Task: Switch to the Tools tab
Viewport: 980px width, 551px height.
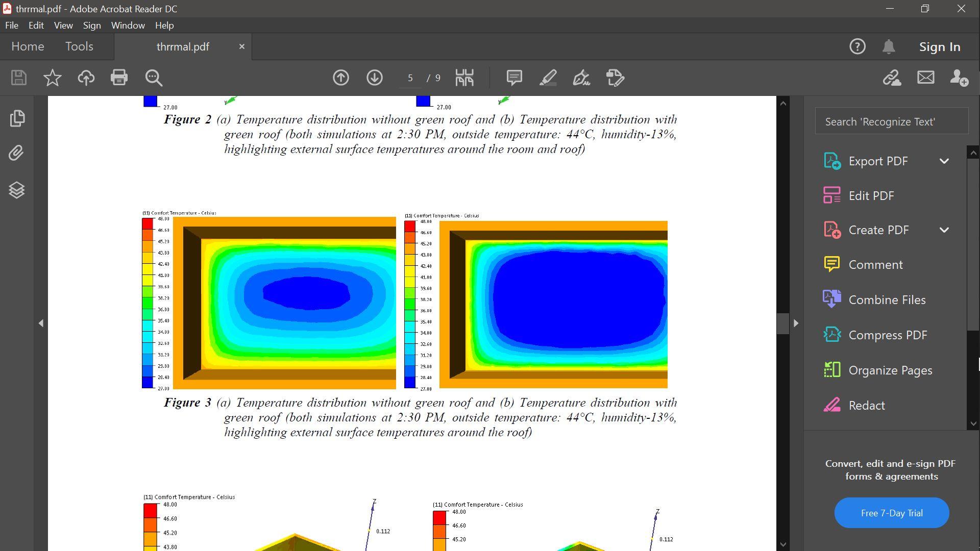Action: point(79,46)
